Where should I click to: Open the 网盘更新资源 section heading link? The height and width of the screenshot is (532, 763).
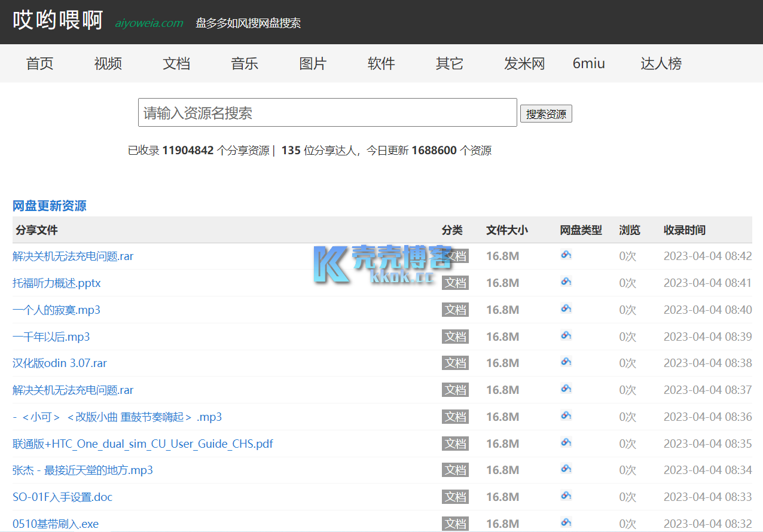tap(50, 206)
